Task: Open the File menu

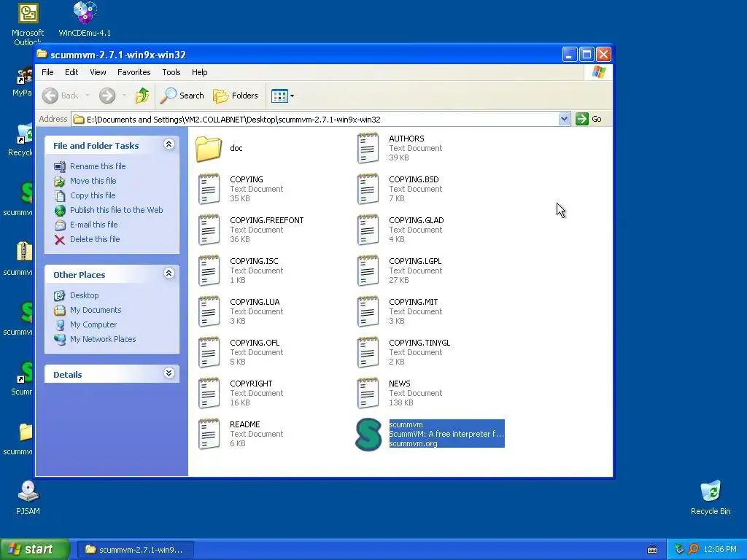Action: (47, 72)
